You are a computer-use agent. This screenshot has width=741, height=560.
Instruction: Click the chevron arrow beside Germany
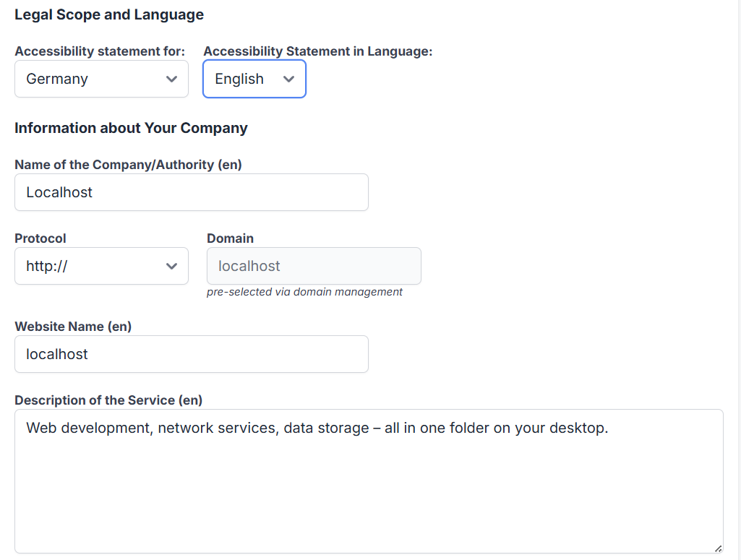click(171, 79)
